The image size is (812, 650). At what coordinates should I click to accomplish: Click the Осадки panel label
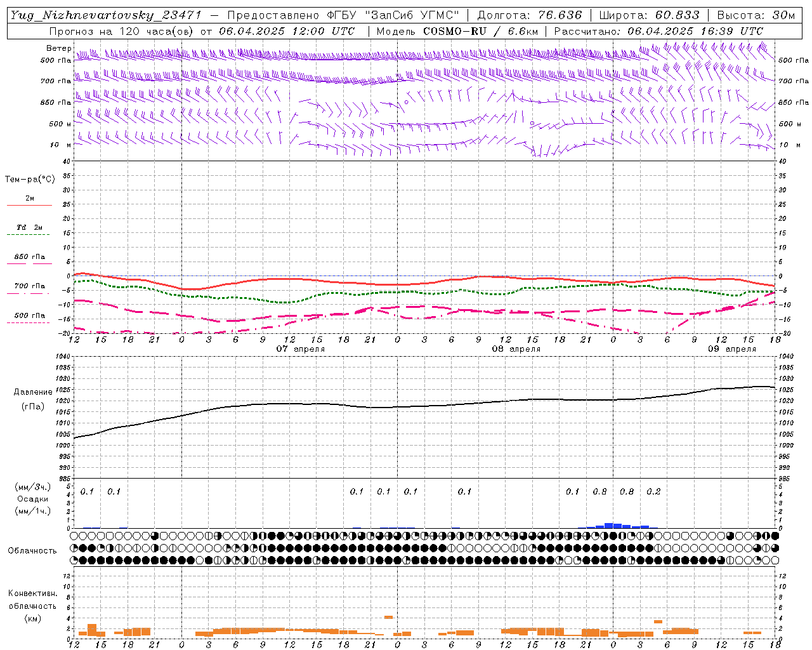[33, 499]
